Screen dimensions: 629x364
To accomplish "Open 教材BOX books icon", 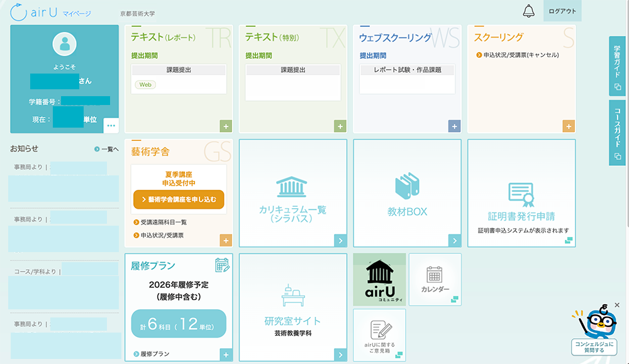I will pyautogui.click(x=407, y=185).
